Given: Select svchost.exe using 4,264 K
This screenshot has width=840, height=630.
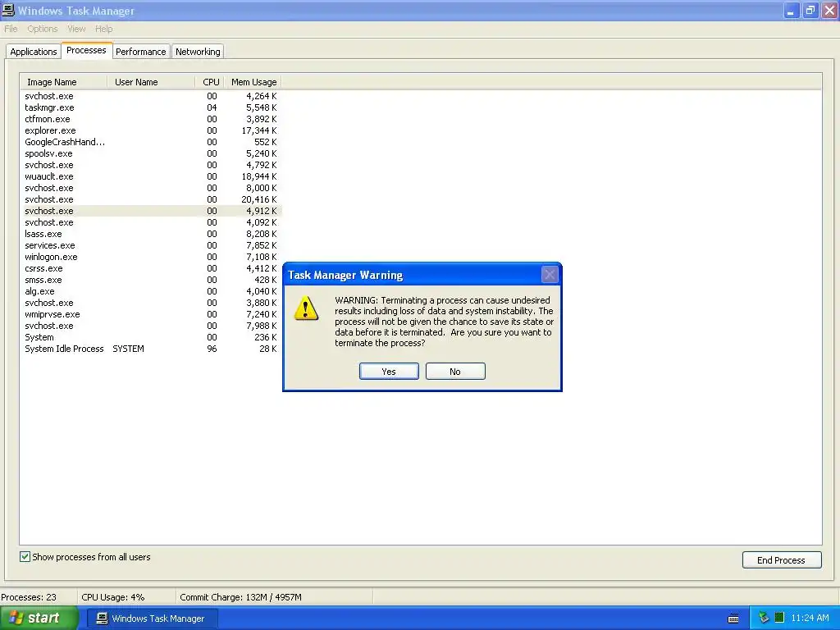Looking at the screenshot, I should (x=151, y=97).
